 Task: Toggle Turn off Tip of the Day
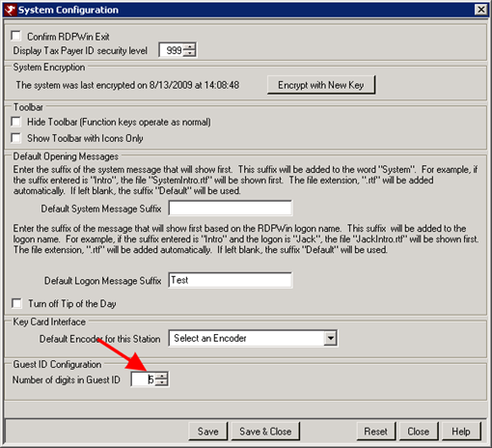pyautogui.click(x=16, y=303)
